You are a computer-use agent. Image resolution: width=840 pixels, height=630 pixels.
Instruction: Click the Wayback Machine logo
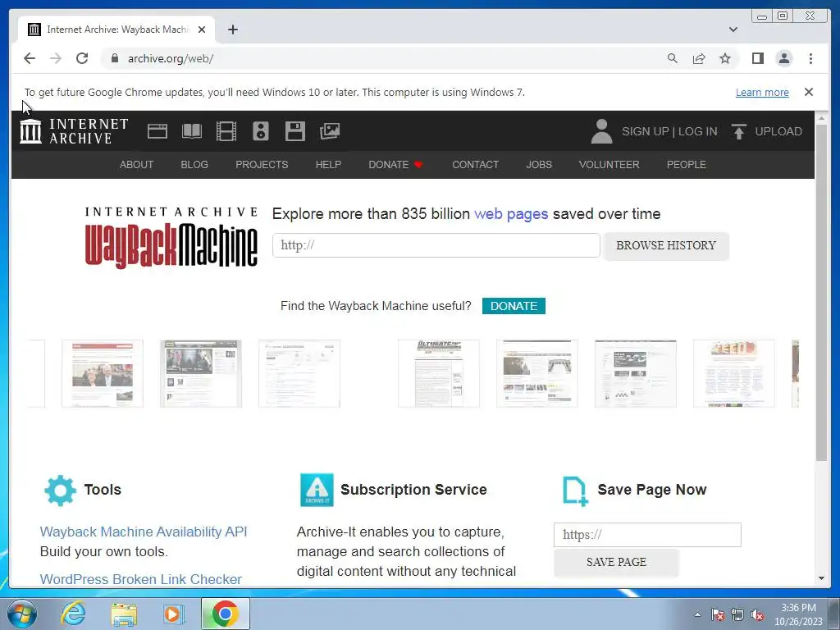click(x=171, y=237)
